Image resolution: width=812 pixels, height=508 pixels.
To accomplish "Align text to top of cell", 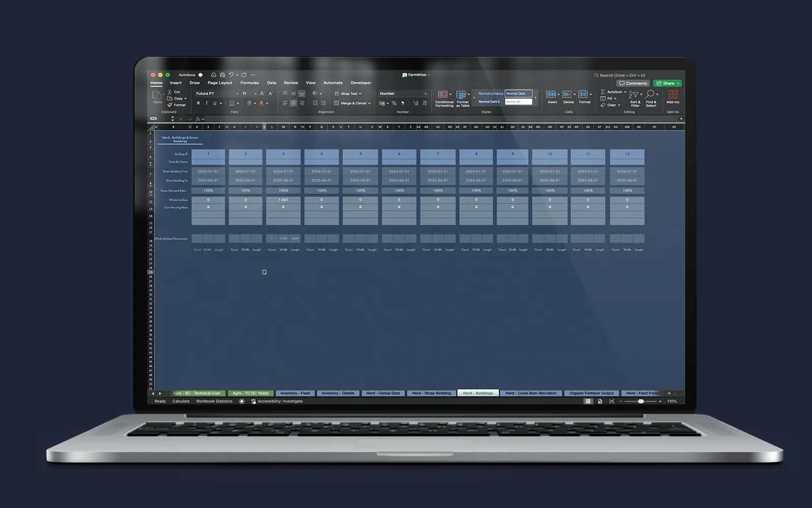I will pos(285,93).
